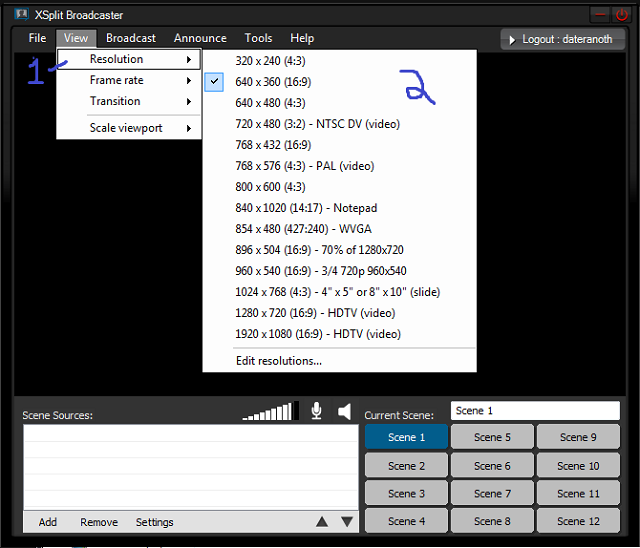640x548 pixels.
Task: Choose 1920 x 1080 HDTV resolution
Action: [x=340, y=334]
